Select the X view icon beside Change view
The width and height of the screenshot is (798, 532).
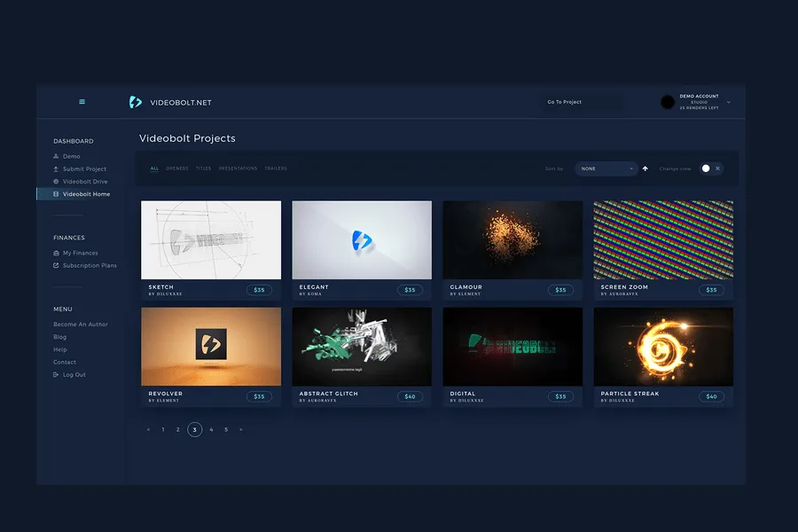(720, 168)
